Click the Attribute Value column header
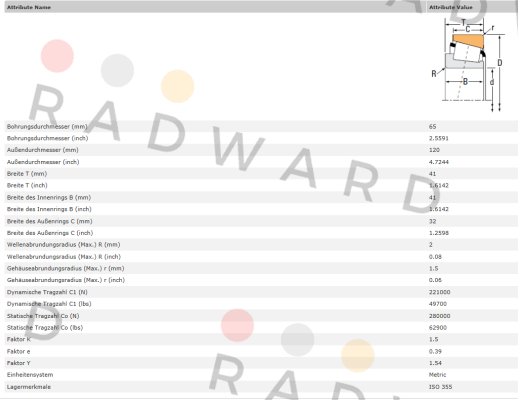The width and height of the screenshot is (518, 400). [x=451, y=7]
